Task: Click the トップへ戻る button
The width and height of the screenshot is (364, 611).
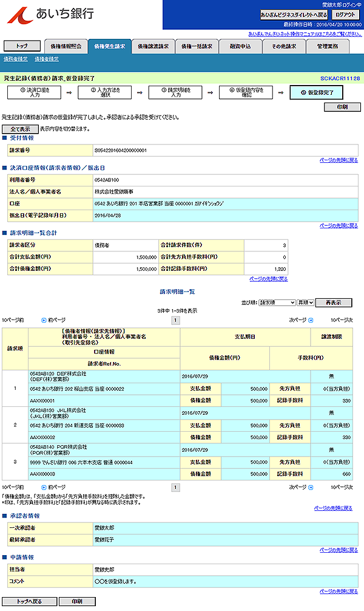Action: click(29, 602)
